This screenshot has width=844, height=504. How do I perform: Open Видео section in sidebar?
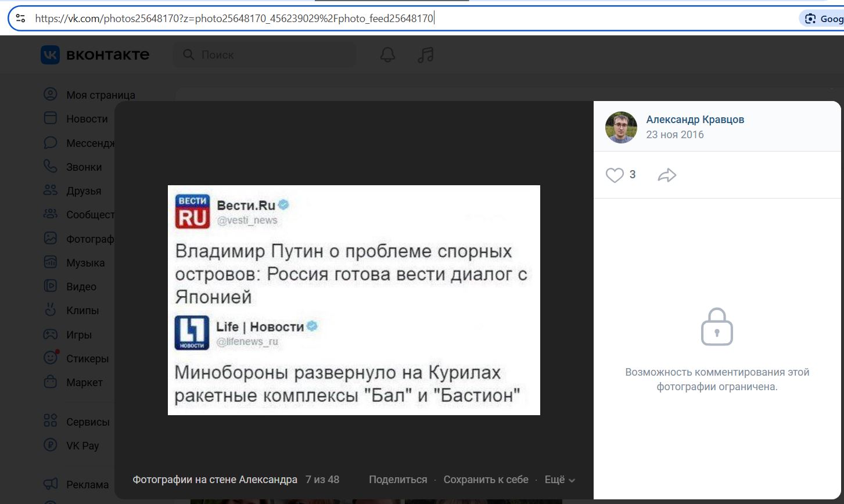81,286
